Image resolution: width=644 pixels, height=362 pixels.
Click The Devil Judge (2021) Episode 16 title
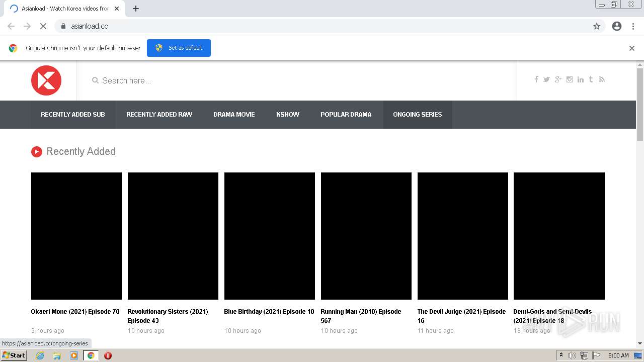(x=461, y=316)
